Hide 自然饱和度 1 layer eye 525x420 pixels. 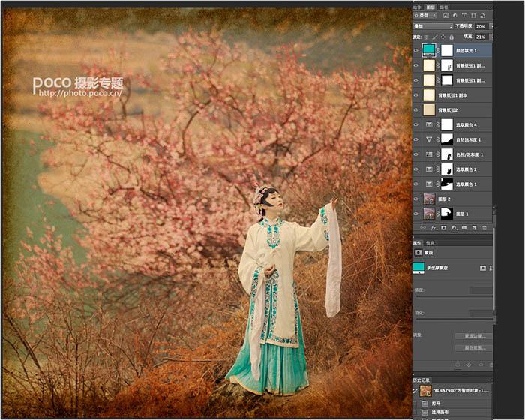click(416, 139)
